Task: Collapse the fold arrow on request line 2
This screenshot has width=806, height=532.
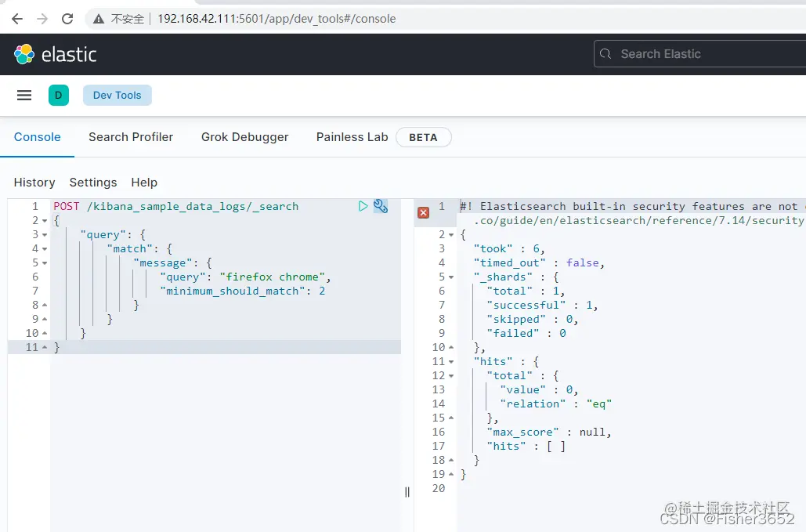Action: tap(45, 221)
